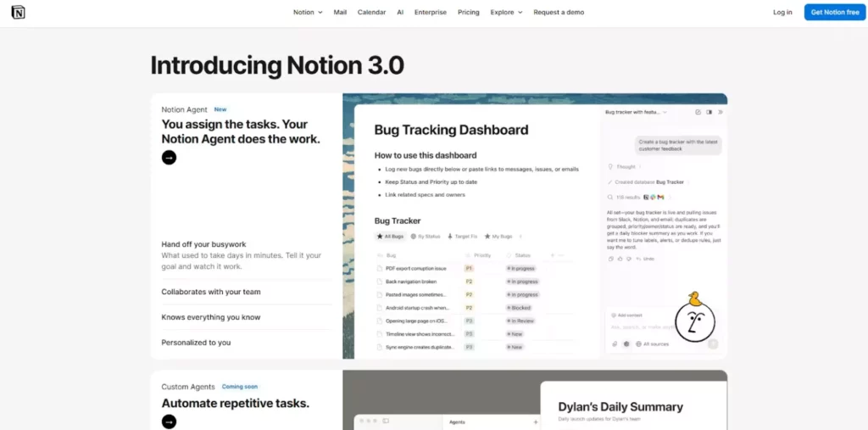
Task: Expand Knows everything you know
Action: 247,317
